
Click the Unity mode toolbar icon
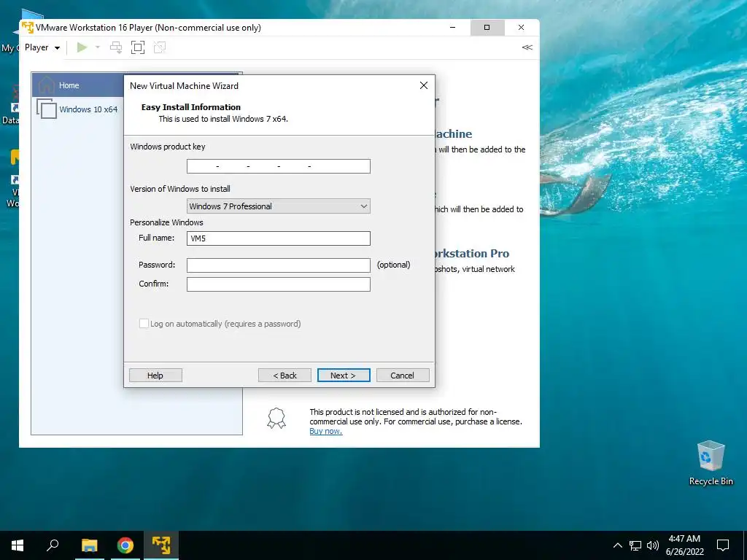[160, 47]
